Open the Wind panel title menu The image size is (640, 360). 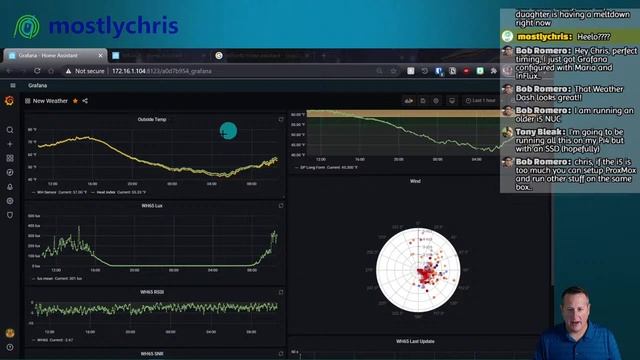[x=415, y=181]
